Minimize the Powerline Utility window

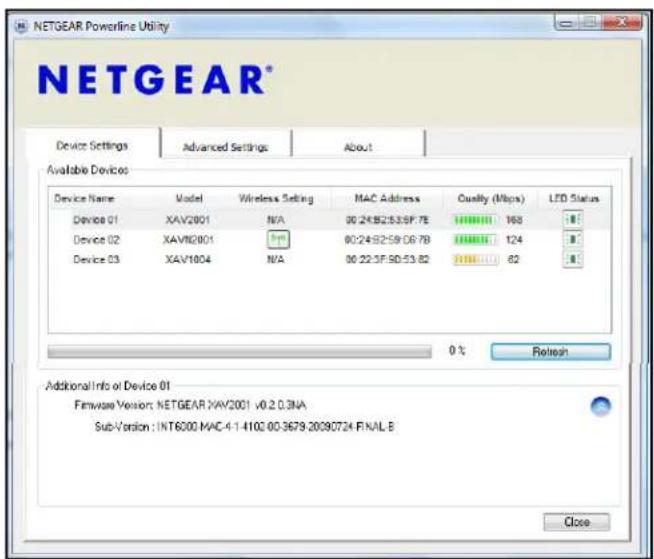[566, 23]
